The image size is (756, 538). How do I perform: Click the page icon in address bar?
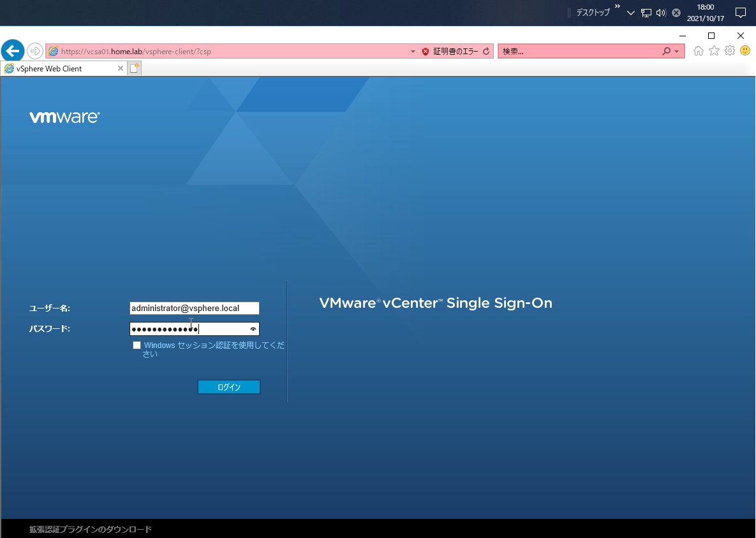pyautogui.click(x=53, y=51)
